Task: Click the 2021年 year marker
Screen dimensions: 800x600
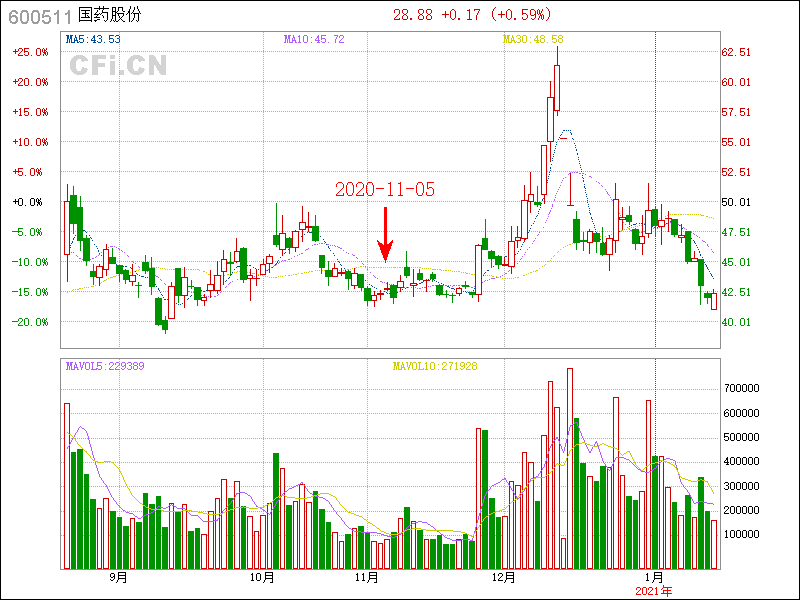Action: [654, 591]
